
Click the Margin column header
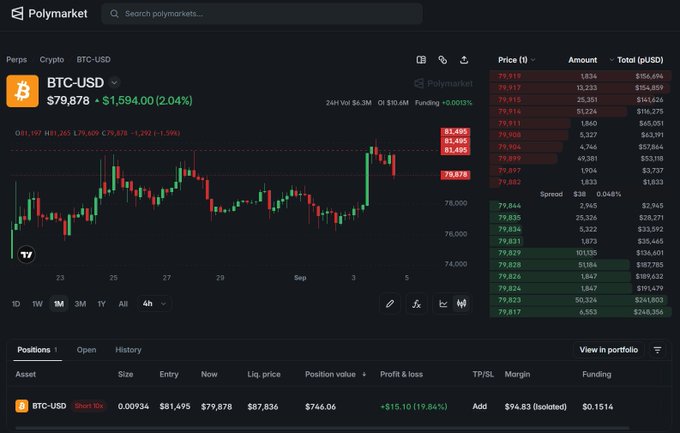(517, 374)
